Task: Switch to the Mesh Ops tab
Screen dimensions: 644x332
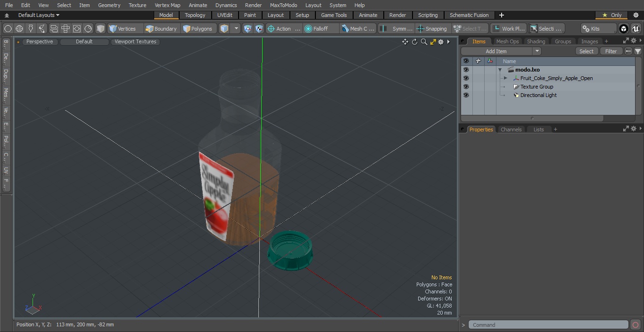Action: point(507,41)
